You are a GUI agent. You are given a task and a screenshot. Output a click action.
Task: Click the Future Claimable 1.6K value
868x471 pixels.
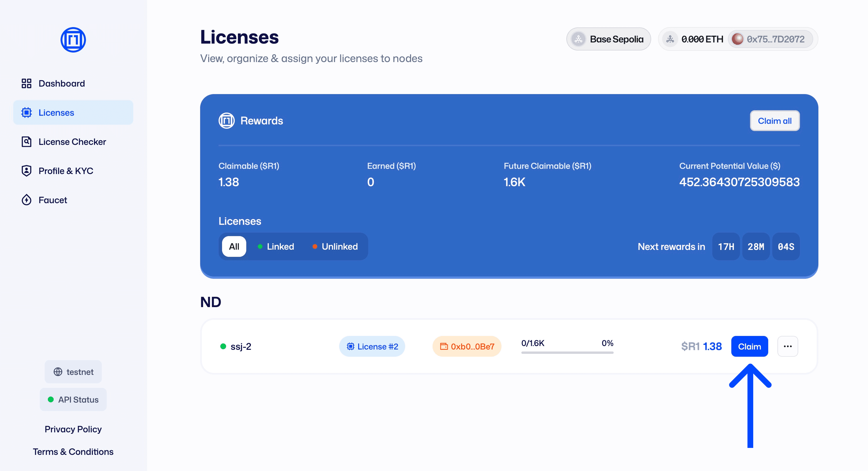point(514,182)
